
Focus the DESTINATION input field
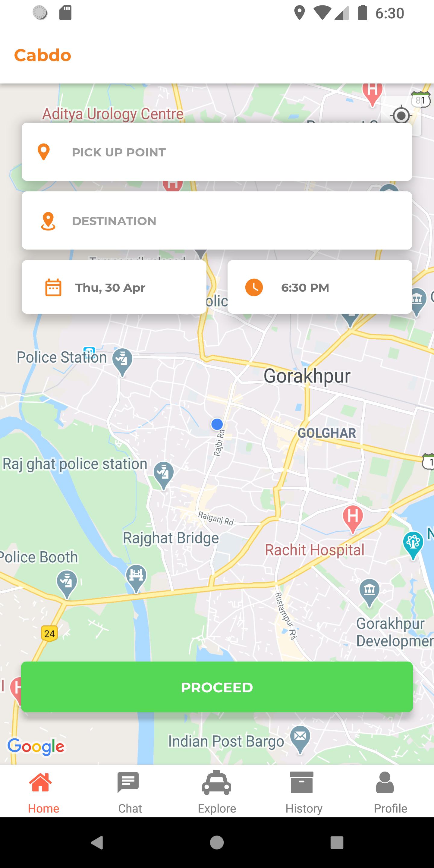click(217, 221)
